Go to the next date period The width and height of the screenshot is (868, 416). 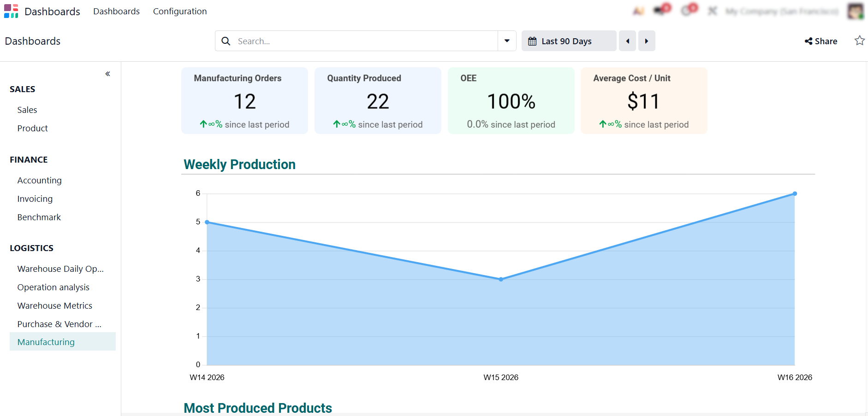(647, 41)
